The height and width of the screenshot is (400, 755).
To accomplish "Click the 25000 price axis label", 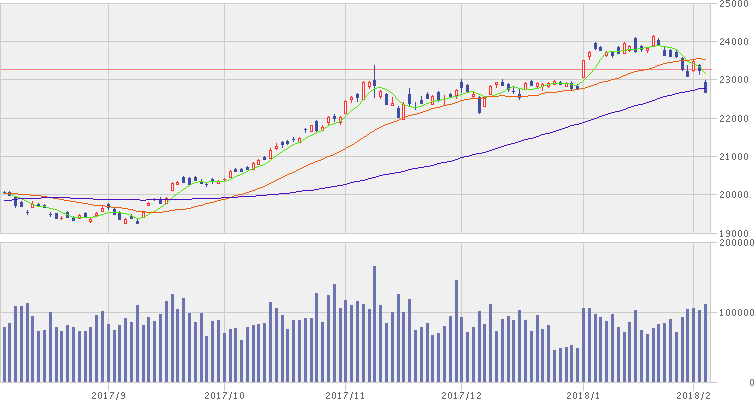I will 734,4.
